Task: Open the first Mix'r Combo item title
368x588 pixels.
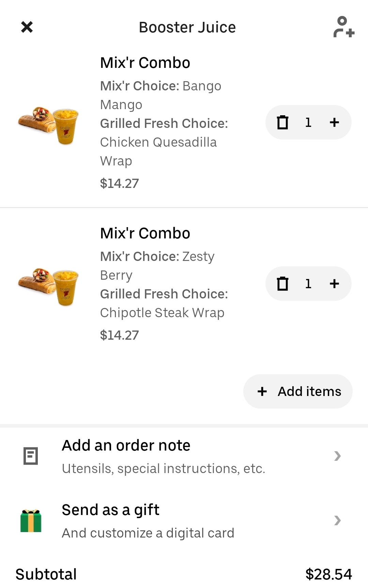Action: (145, 63)
